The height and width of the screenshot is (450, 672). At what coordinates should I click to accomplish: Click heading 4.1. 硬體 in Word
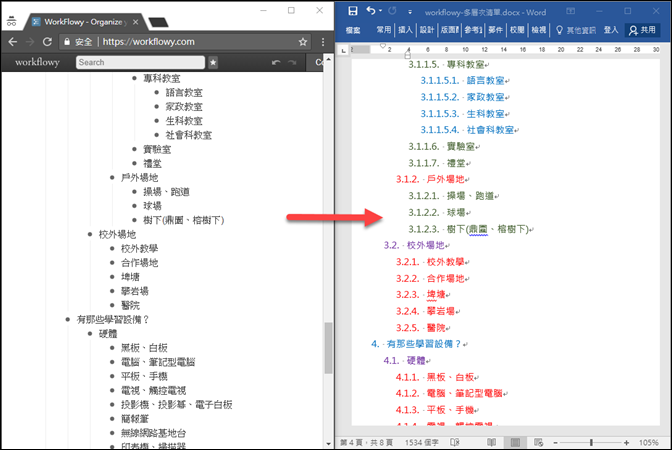pos(406,360)
